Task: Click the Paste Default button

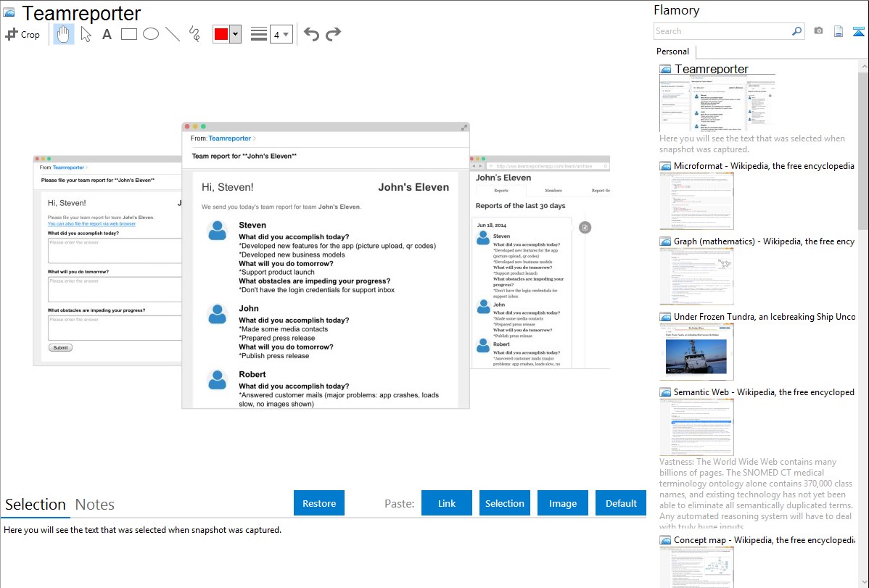Action: pos(621,503)
